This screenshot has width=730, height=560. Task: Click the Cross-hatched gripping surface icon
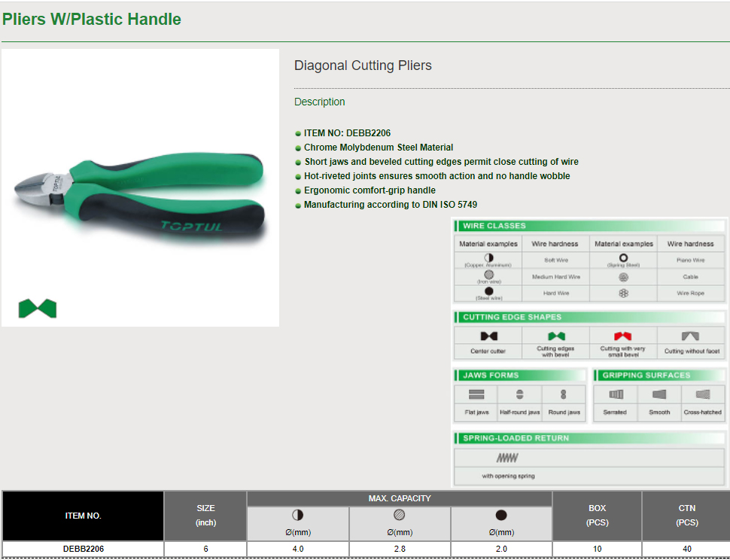click(703, 394)
